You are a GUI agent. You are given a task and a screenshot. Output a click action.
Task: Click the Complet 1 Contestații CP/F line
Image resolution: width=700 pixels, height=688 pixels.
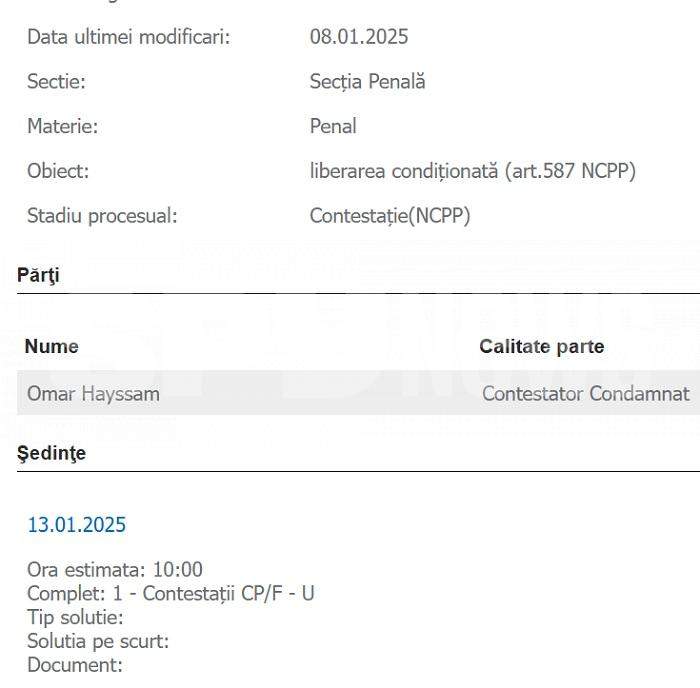[171, 593]
